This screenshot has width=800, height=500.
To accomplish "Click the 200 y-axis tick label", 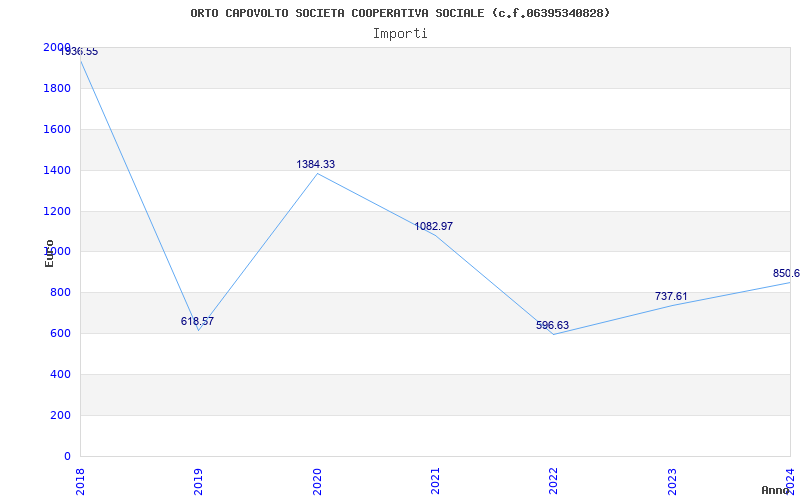I will tap(61, 415).
